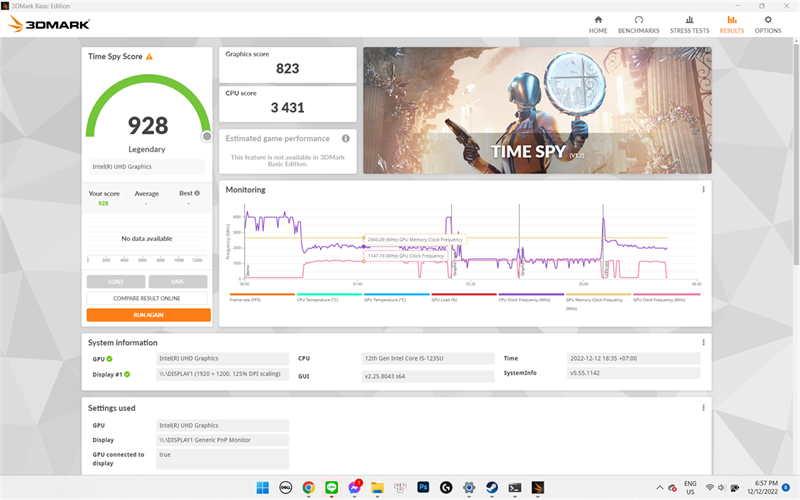Toggle the GPU Memory Clock Frequency legend item
The width and height of the screenshot is (800, 500).
click(x=598, y=301)
